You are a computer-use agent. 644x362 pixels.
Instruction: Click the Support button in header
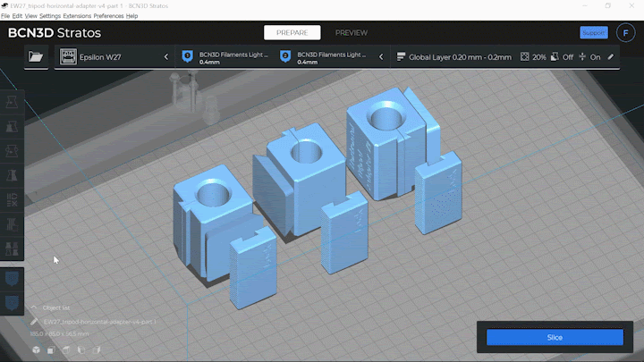[594, 33]
